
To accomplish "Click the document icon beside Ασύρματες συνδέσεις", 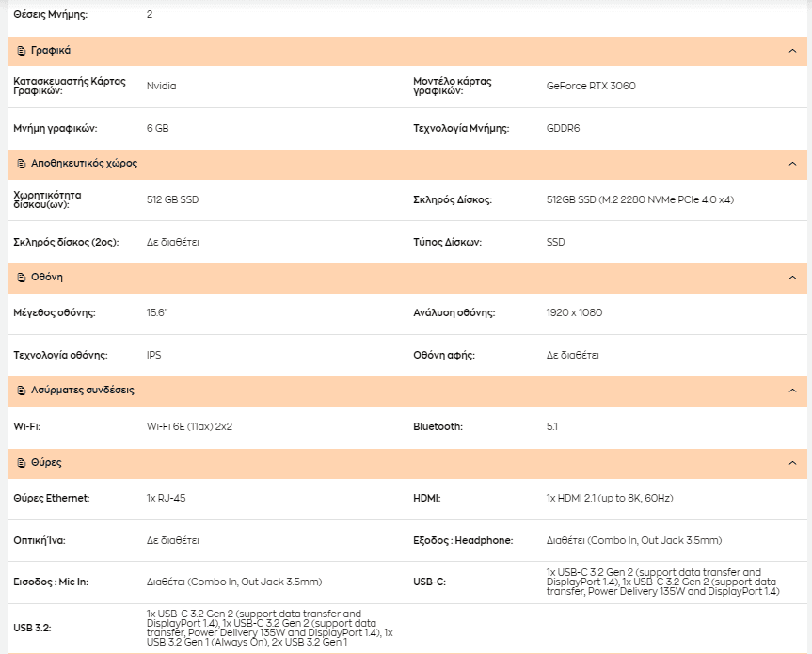I will pyautogui.click(x=22, y=391).
